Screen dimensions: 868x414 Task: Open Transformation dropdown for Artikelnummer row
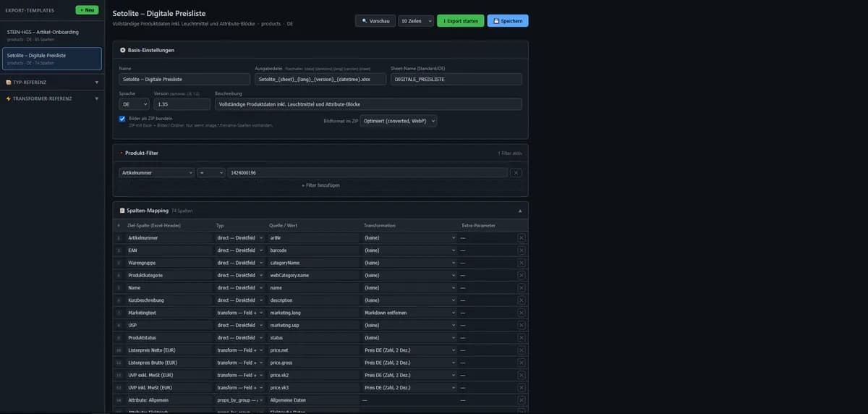pyautogui.click(x=409, y=237)
